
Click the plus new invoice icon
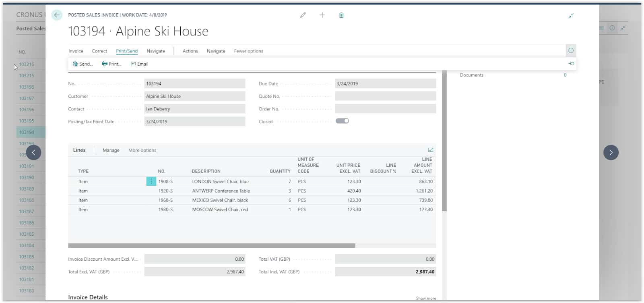pos(322,15)
